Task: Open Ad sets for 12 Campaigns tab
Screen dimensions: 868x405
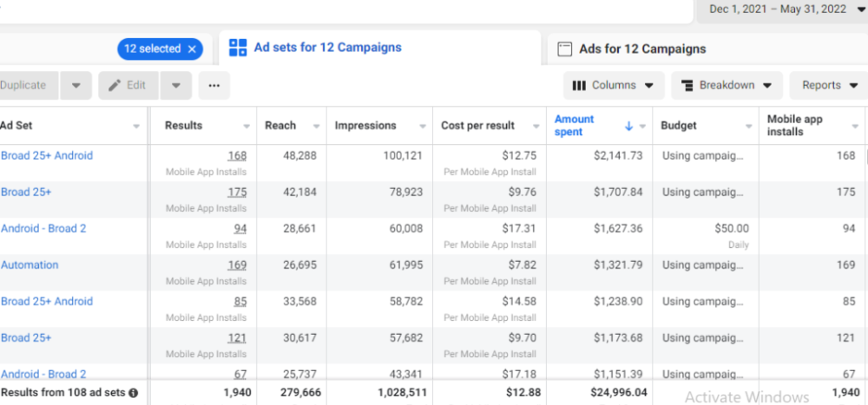Action: [328, 48]
